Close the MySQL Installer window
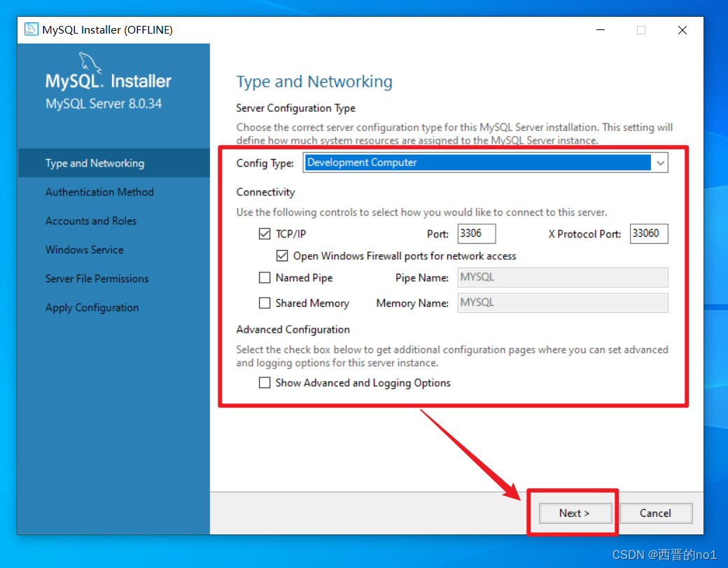The image size is (728, 568). (682, 29)
